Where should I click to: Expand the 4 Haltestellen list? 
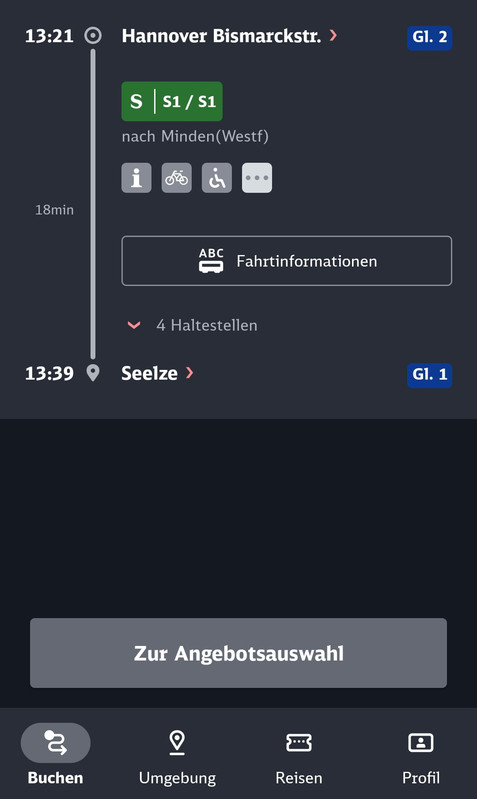193,325
